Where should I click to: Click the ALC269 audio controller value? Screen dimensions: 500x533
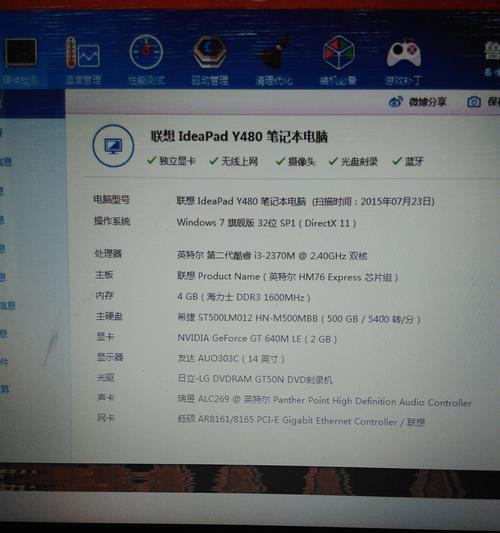coord(325,401)
